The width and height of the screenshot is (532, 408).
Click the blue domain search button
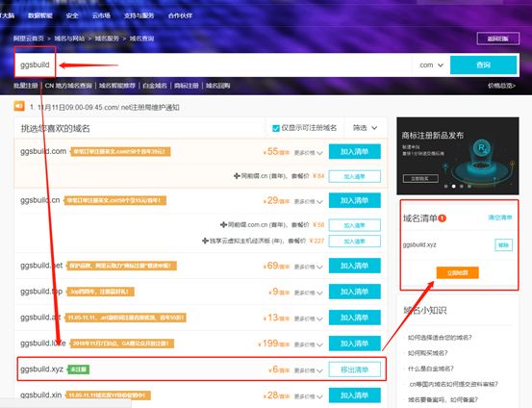484,64
